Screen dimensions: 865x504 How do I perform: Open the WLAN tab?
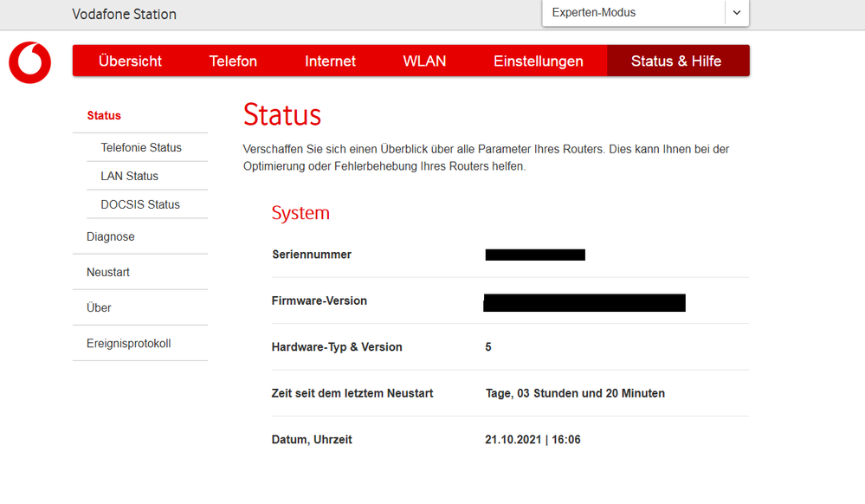[424, 61]
